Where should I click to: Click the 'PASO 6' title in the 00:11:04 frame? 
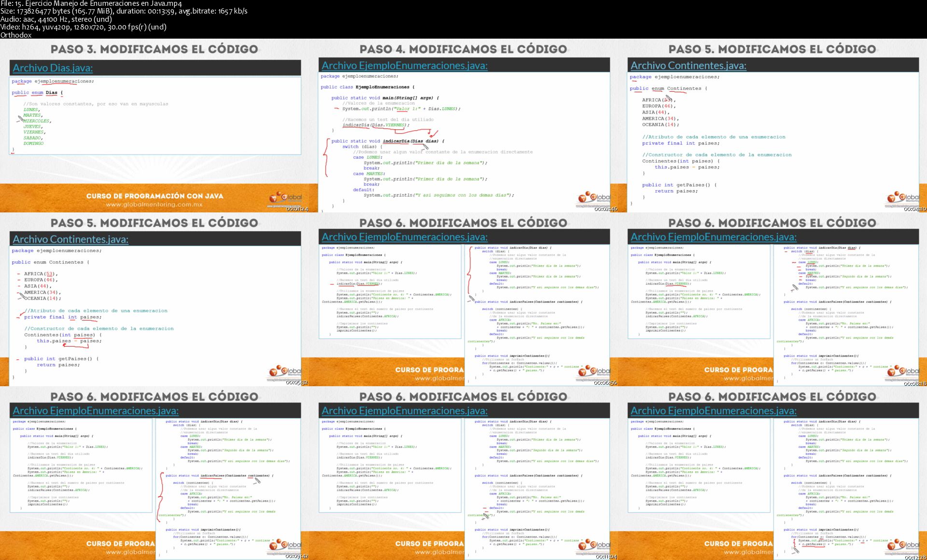pyautogui.click(x=463, y=397)
